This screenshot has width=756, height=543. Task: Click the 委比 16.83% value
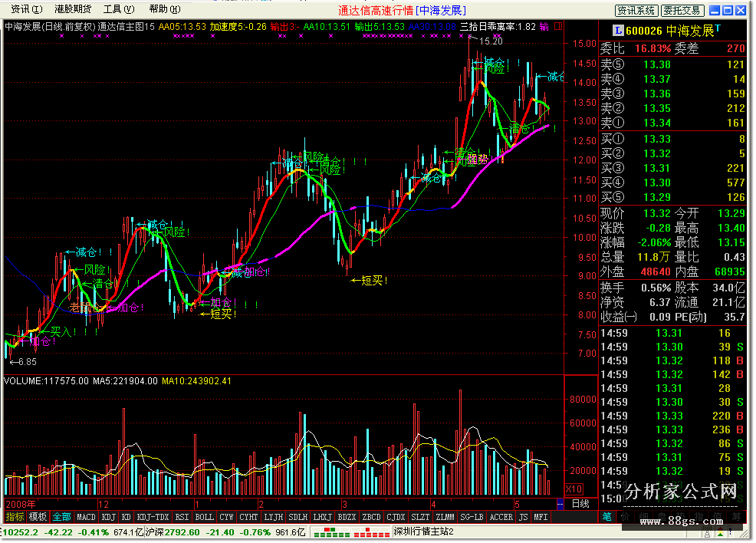(652, 49)
